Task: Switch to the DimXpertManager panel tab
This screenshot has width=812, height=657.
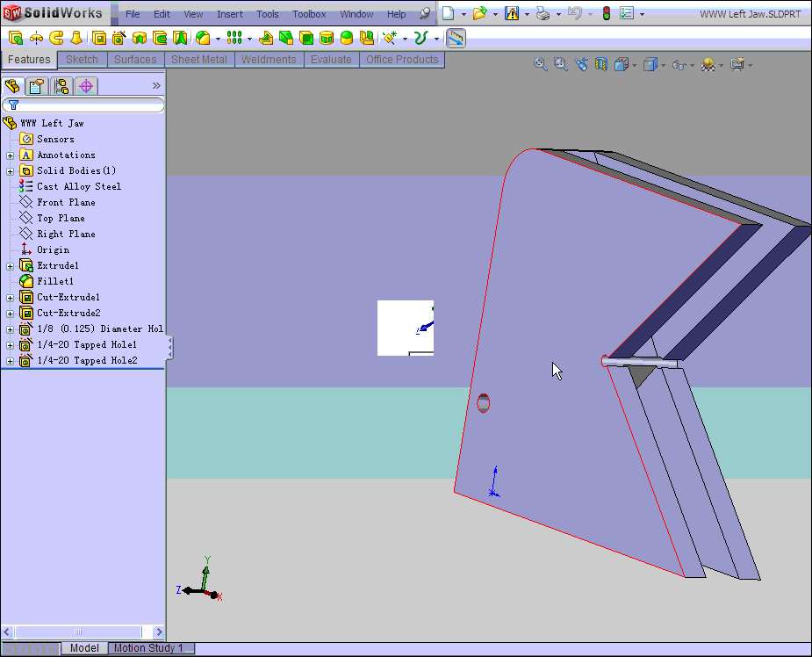Action: point(86,86)
